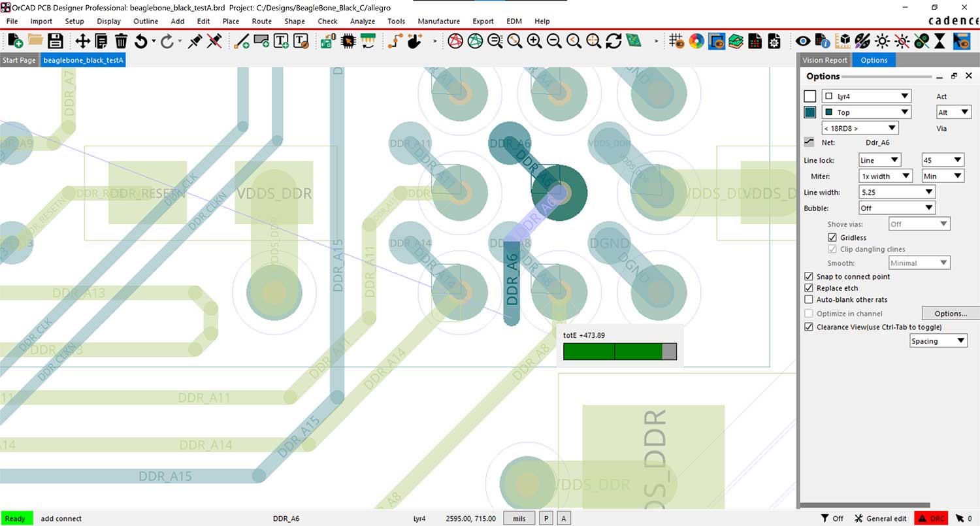Select the Move tool icon
The image size is (980, 526).
82,41
